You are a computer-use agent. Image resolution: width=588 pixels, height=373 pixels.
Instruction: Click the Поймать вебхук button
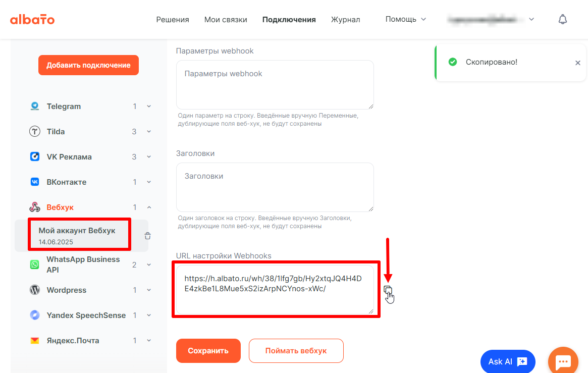pos(296,351)
